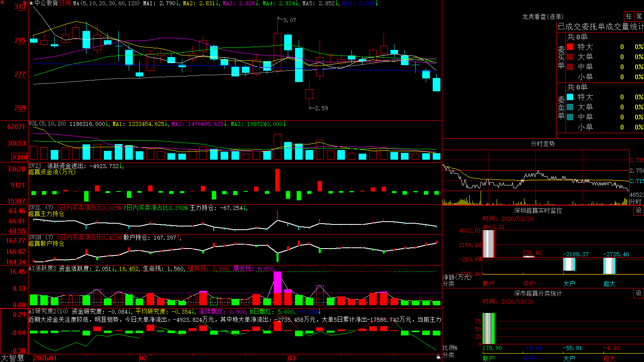Click the 柱 bar view button

pyautogui.click(x=629, y=16)
